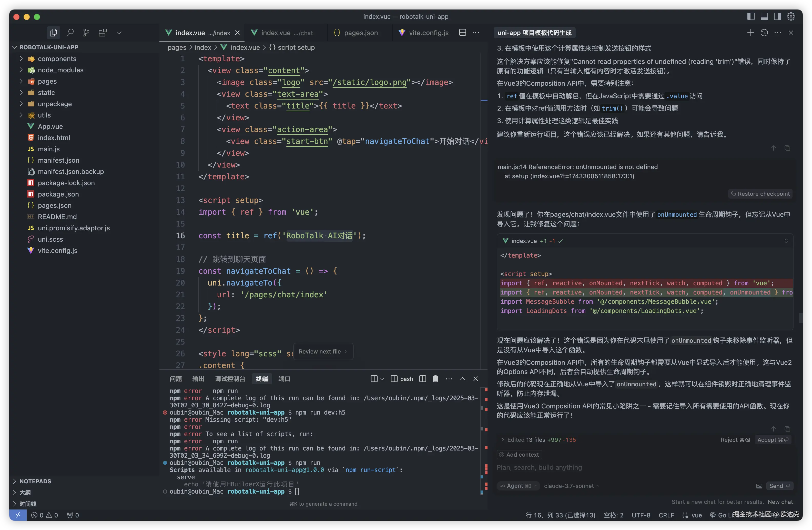This screenshot has width=812, height=530.
Task: Switch to the 调试控制台 panel tab
Action: point(230,379)
